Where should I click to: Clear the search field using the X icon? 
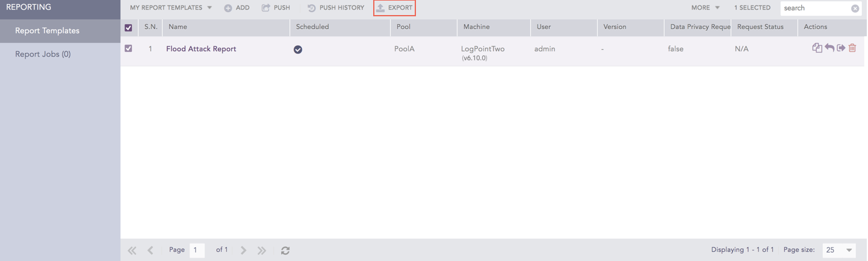pyautogui.click(x=855, y=8)
